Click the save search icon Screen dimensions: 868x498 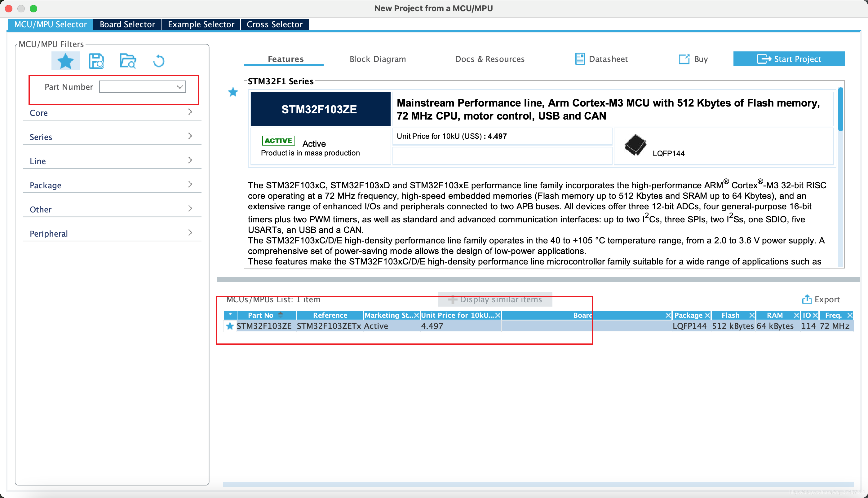[96, 61]
